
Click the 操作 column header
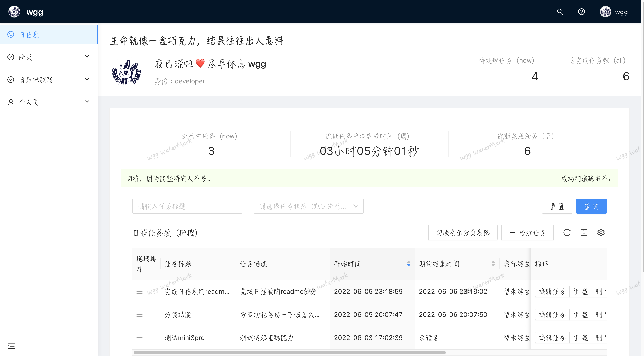541,264
